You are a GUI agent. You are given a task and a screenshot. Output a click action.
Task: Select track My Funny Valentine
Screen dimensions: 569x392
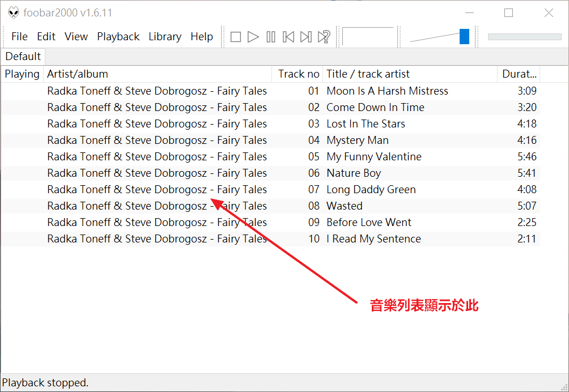tap(270, 157)
